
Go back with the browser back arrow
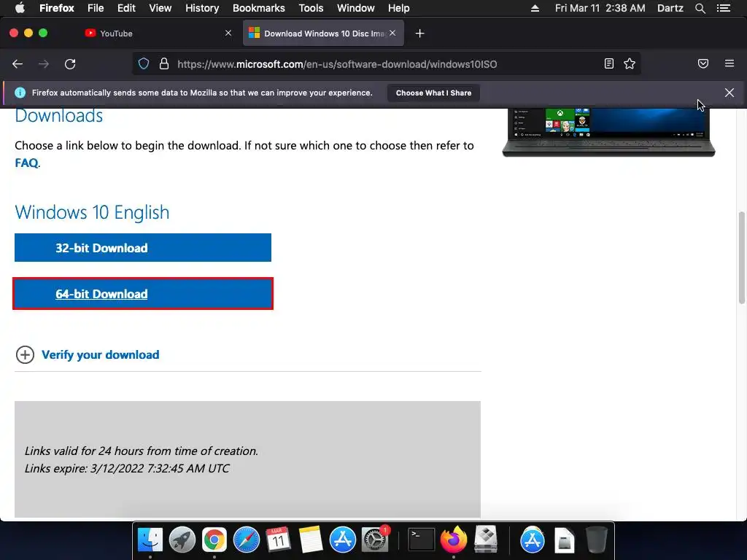tap(18, 64)
